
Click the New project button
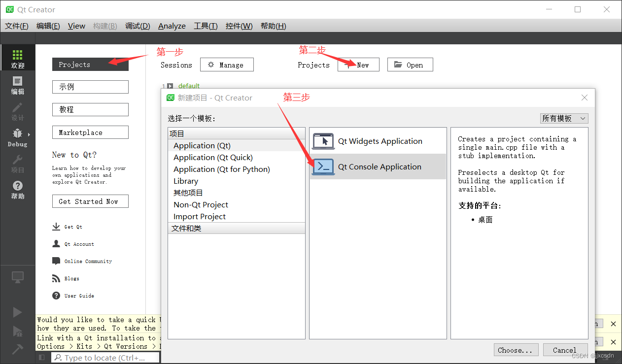[358, 65]
